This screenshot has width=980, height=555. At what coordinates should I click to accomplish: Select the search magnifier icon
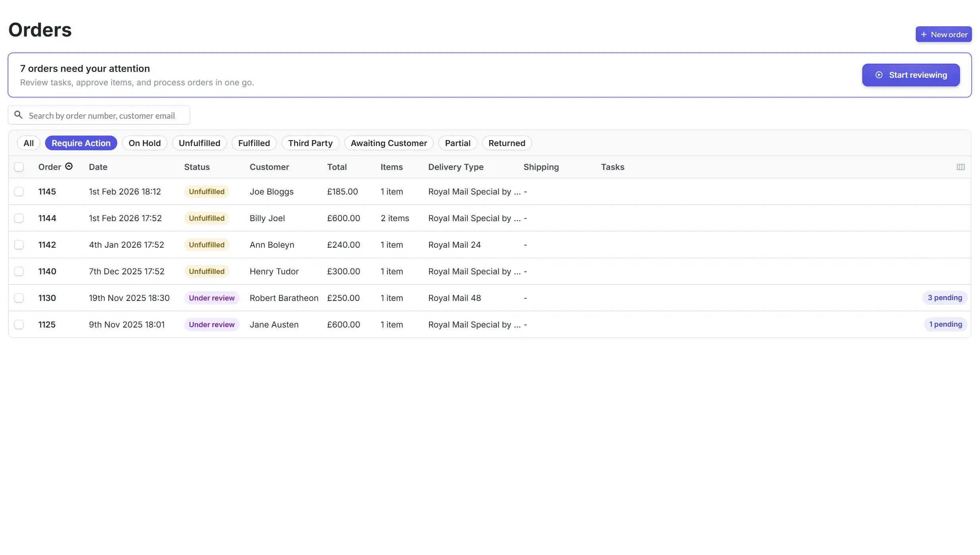[x=18, y=114]
